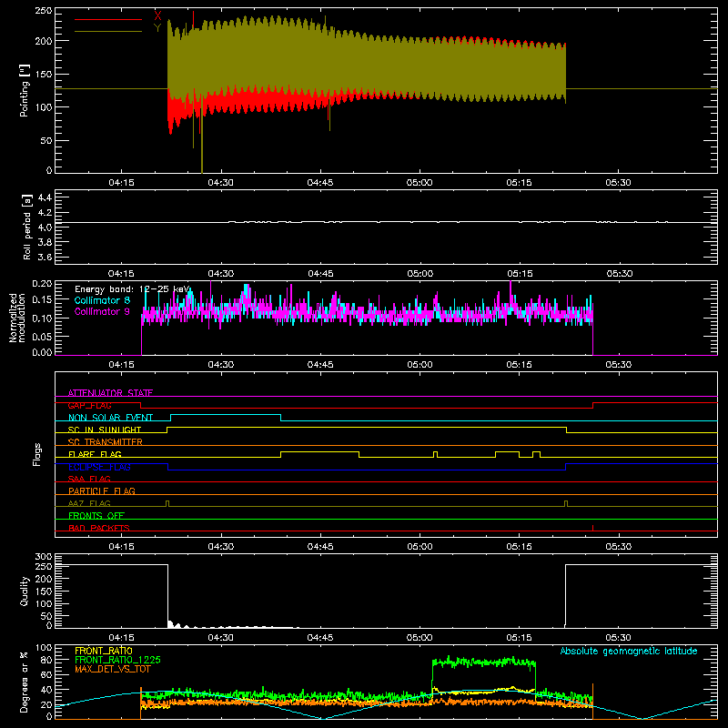
Task: Select the ECLIPSE_FLAG label
Action: [x=99, y=467]
